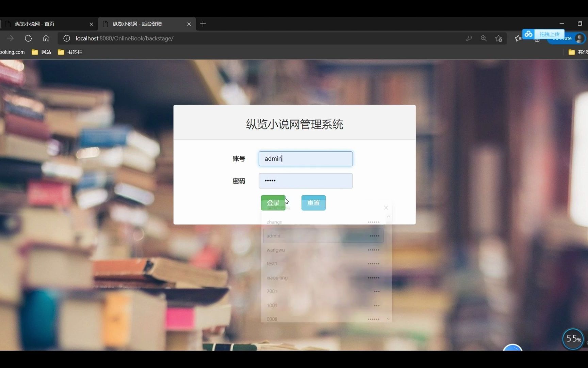Image resolution: width=588 pixels, height=368 pixels.
Task: Click the 55% circular progress indicator
Action: pos(573,339)
